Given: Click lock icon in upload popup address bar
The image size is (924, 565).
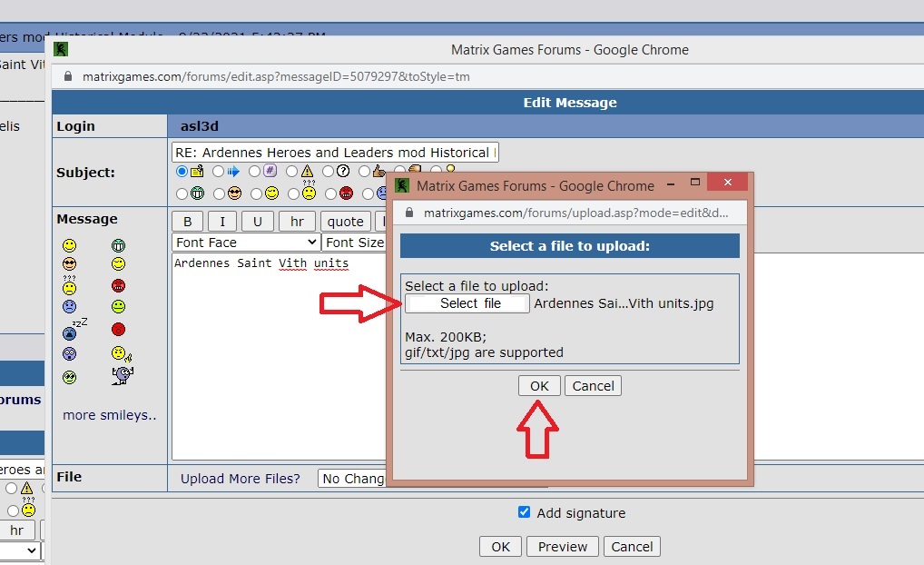Looking at the screenshot, I should 409,213.
